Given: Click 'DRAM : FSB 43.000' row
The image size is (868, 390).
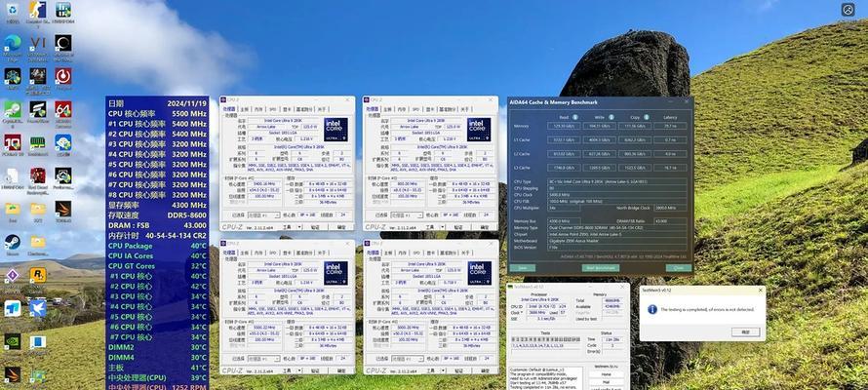Looking at the screenshot, I should tap(157, 225).
